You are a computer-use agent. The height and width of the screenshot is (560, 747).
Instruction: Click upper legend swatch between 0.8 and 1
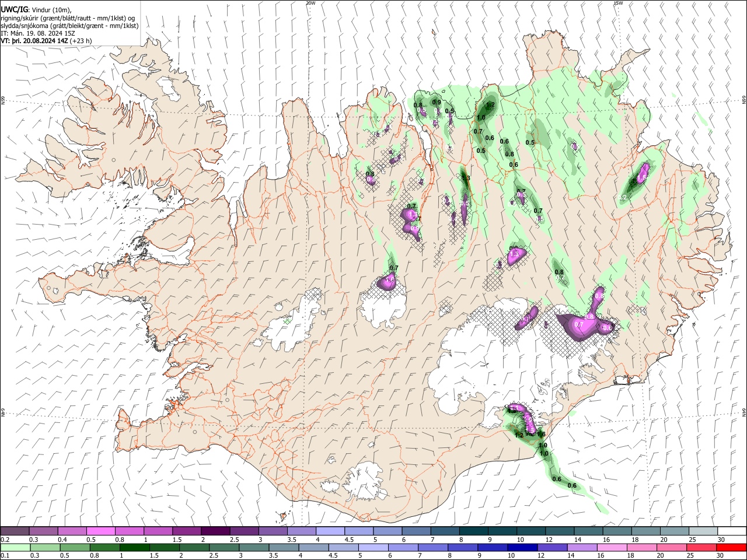pyautogui.click(x=130, y=531)
